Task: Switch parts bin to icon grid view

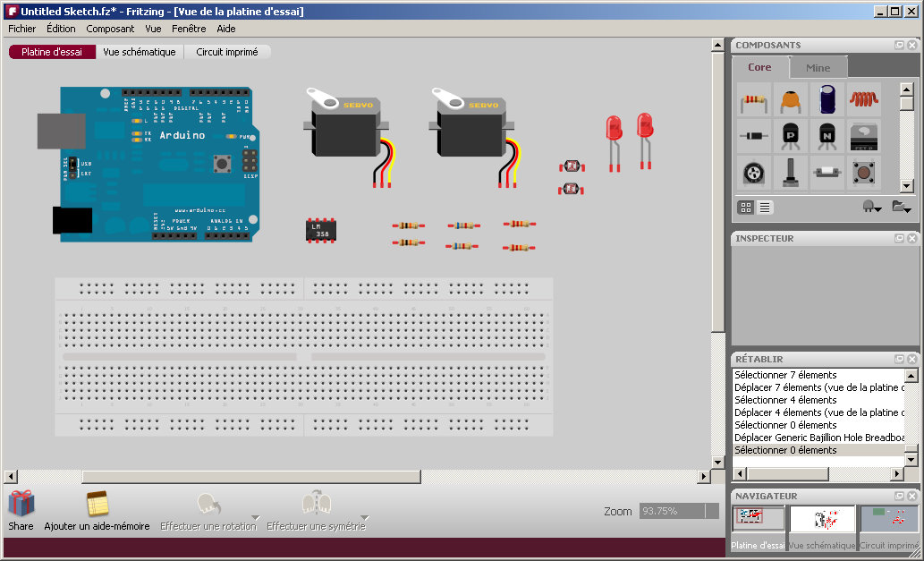Action: tap(746, 208)
